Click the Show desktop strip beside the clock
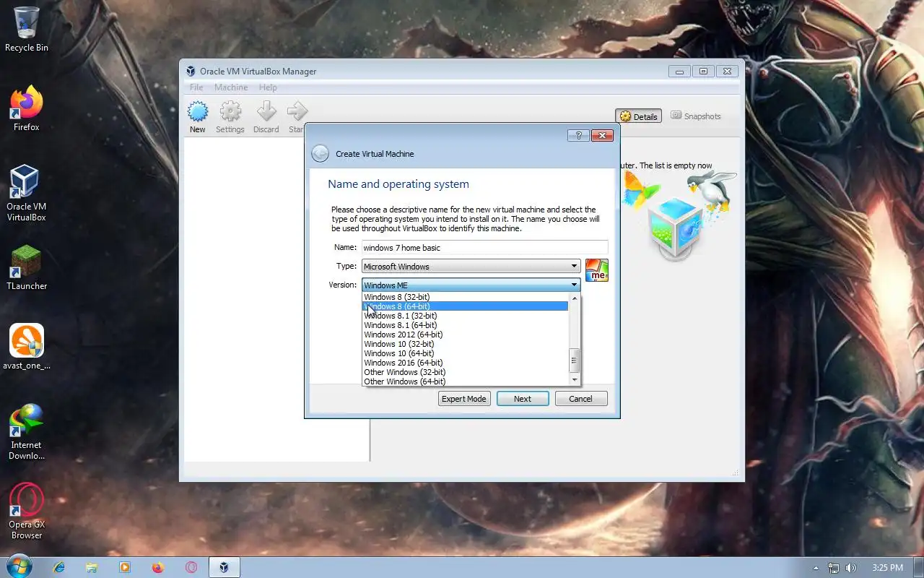The height and width of the screenshot is (578, 924). 918,568
